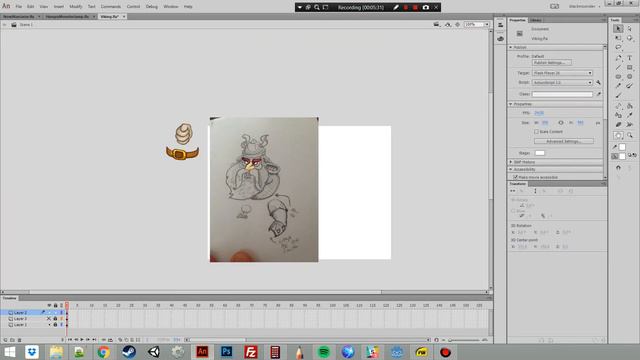Select the Pen tool

(x=618, y=58)
